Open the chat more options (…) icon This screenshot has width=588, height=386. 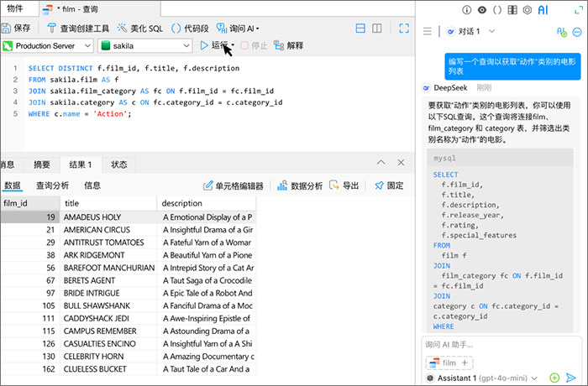pos(578,32)
